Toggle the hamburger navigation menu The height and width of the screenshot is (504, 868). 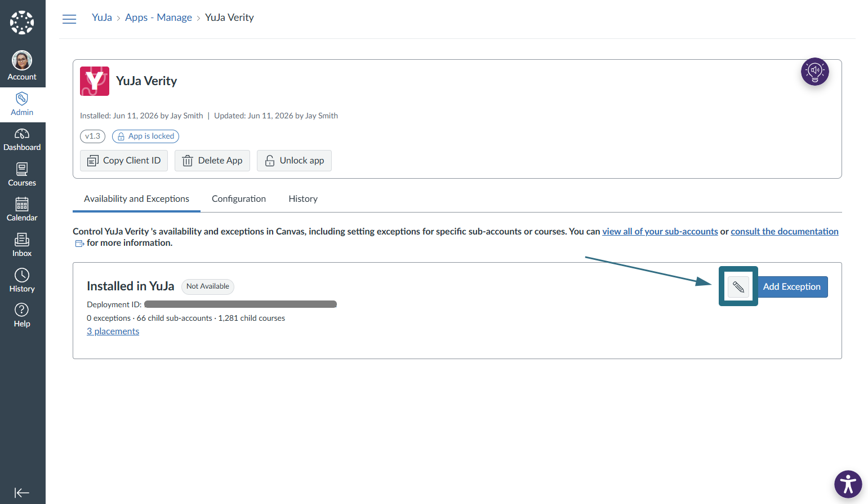(x=69, y=19)
